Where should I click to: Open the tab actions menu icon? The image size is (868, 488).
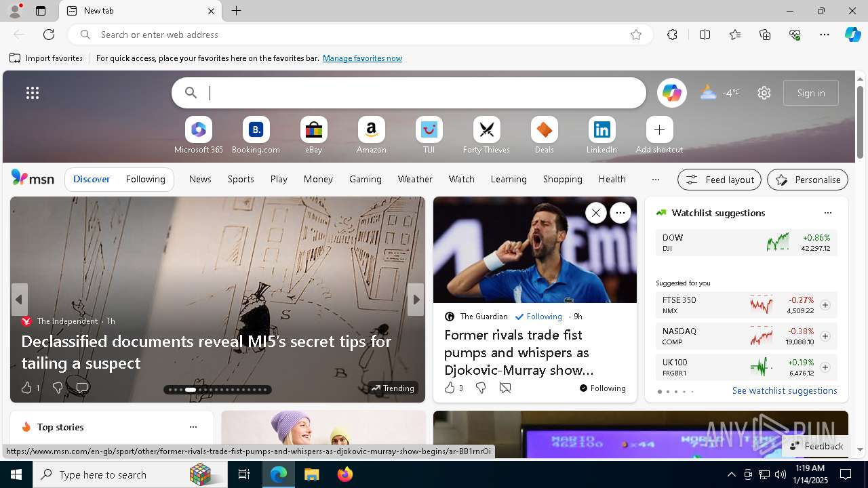click(x=41, y=11)
